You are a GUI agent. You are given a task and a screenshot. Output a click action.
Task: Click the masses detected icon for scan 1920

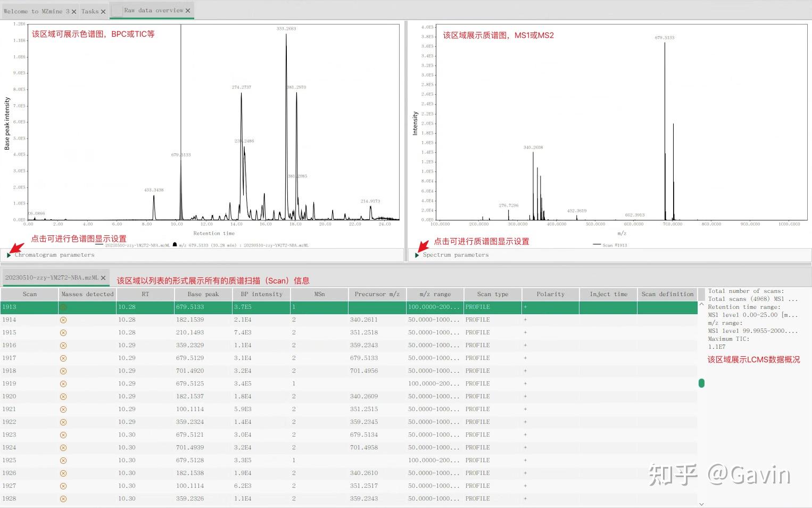(x=63, y=396)
